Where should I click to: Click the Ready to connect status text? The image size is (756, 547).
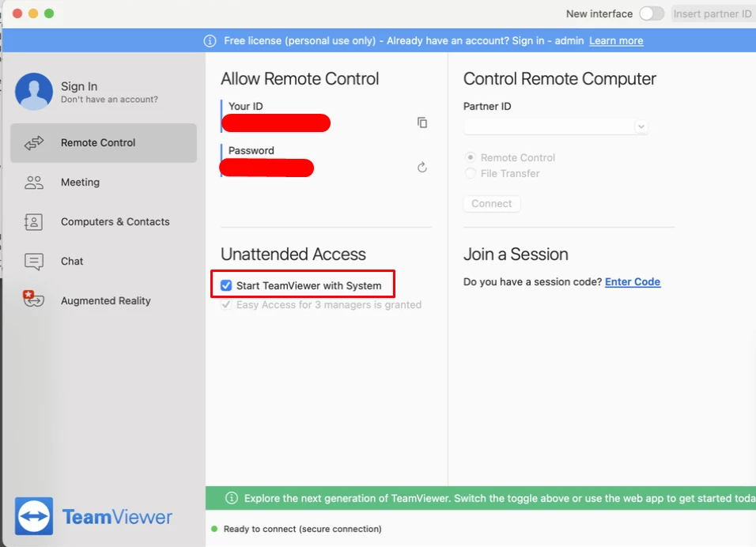point(302,529)
